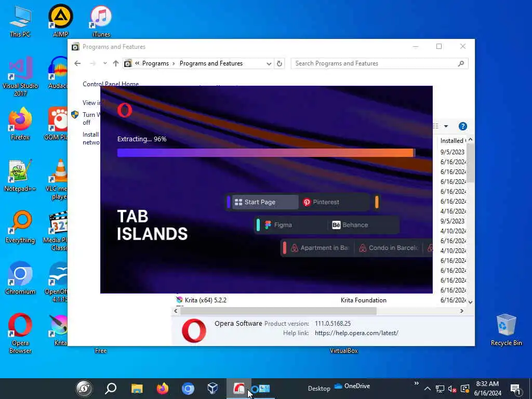This screenshot has height=399, width=532.
Task: Open This PC desktop icon
Action: 20,21
